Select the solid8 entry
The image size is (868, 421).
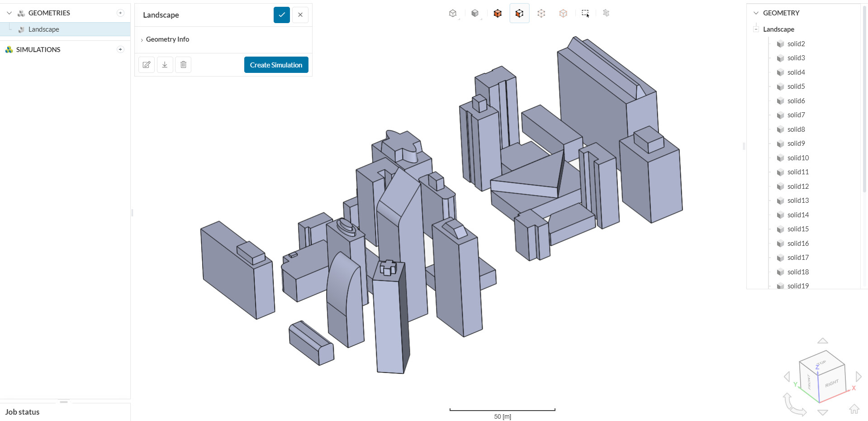pyautogui.click(x=796, y=129)
